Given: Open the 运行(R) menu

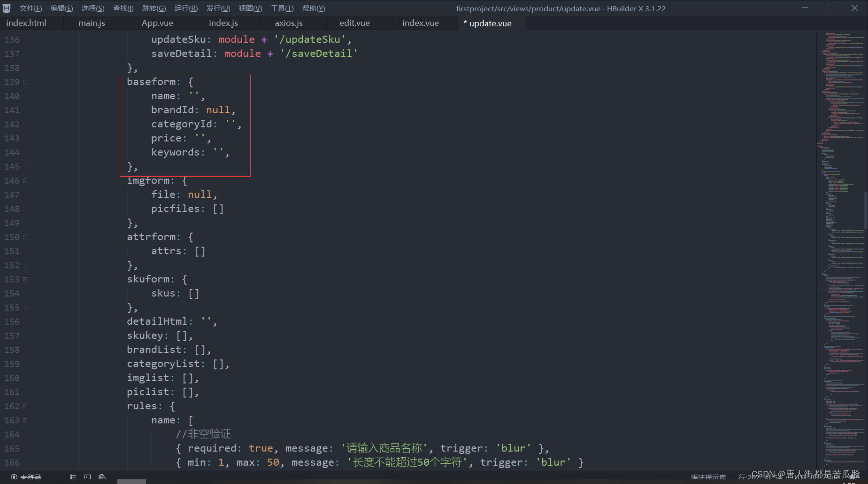Looking at the screenshot, I should point(186,8).
